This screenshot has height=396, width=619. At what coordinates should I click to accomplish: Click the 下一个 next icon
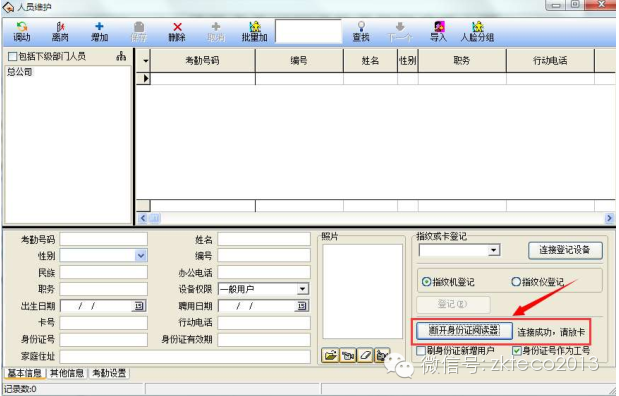pos(400,32)
